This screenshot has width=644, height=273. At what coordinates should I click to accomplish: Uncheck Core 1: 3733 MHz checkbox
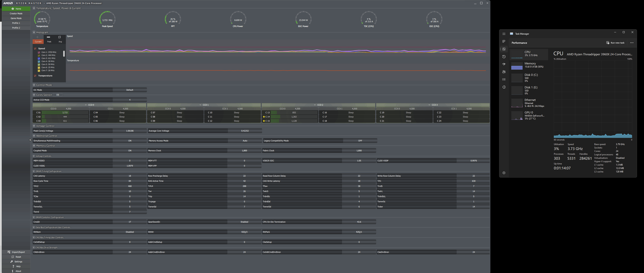[39, 52]
